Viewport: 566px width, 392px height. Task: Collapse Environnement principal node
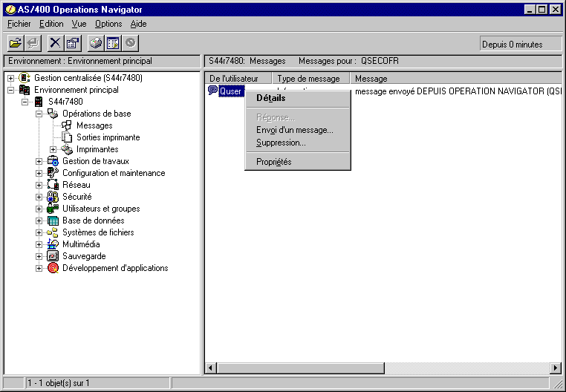(11, 90)
